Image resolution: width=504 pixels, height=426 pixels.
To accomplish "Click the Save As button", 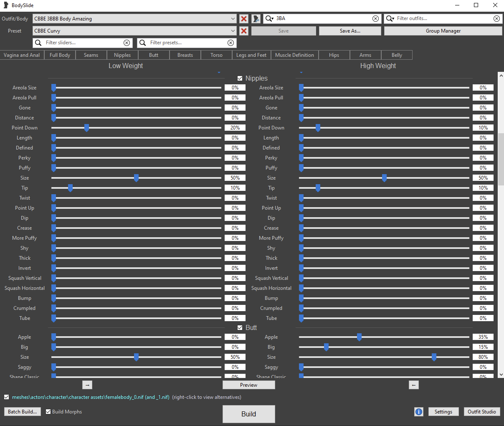I will [350, 31].
